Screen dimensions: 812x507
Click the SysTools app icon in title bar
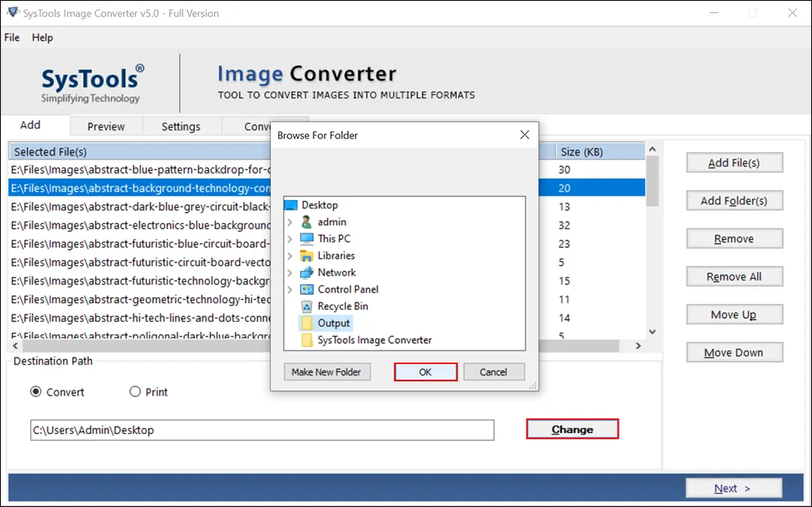[13, 13]
